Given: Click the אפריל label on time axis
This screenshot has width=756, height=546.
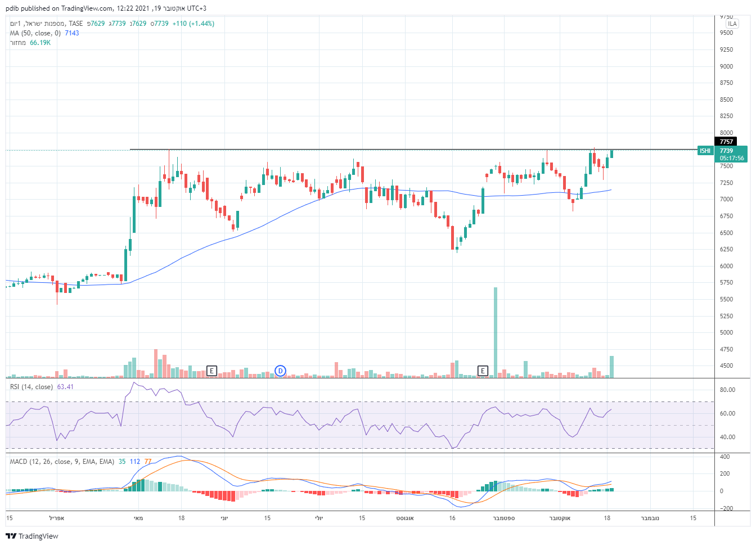Looking at the screenshot, I should tap(57, 518).
